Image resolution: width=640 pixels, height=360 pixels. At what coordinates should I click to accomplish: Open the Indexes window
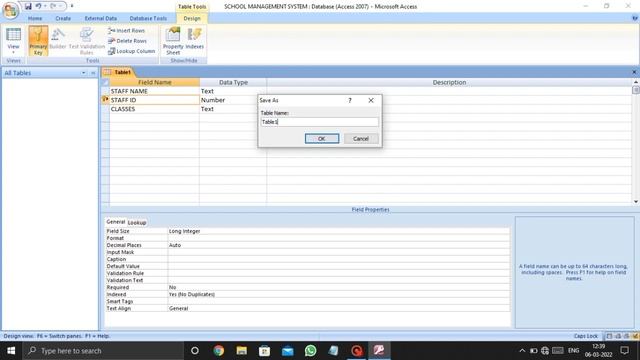[x=195, y=39]
